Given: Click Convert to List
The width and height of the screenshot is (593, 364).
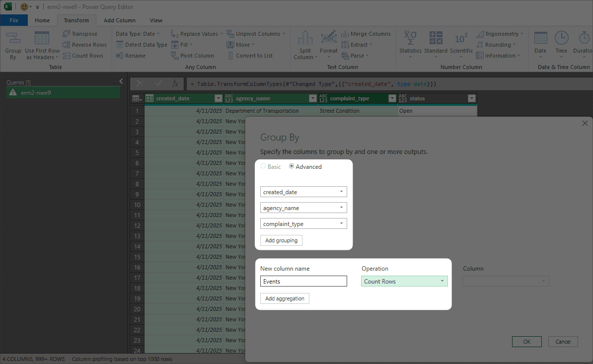Looking at the screenshot, I should pos(250,56).
